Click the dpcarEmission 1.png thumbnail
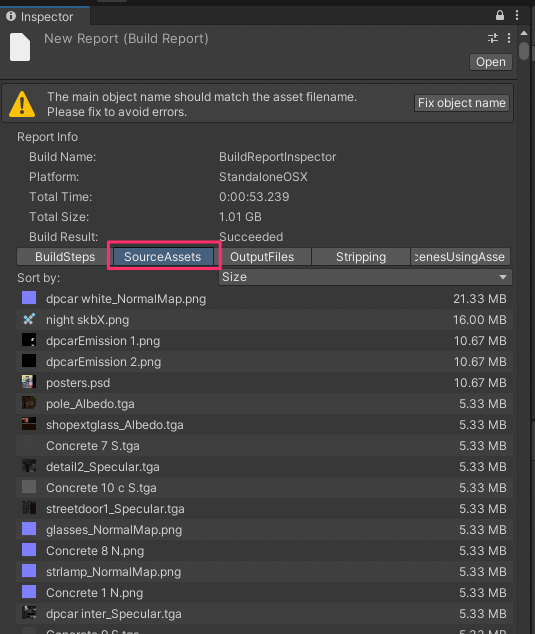 pyautogui.click(x=29, y=340)
